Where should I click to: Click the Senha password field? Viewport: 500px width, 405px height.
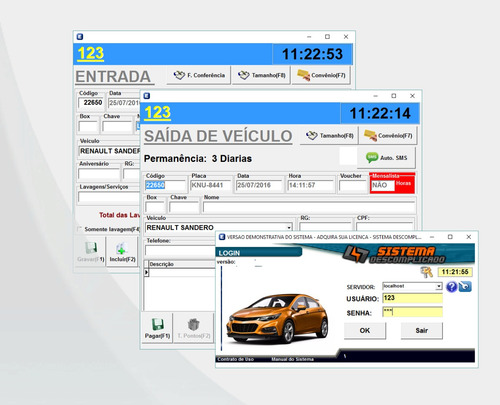coord(413,312)
